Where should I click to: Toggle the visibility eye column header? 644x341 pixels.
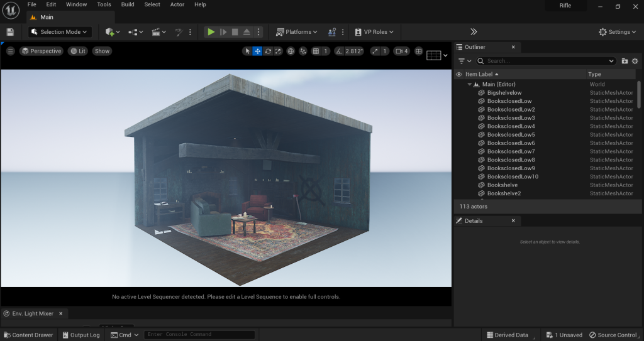coord(458,74)
